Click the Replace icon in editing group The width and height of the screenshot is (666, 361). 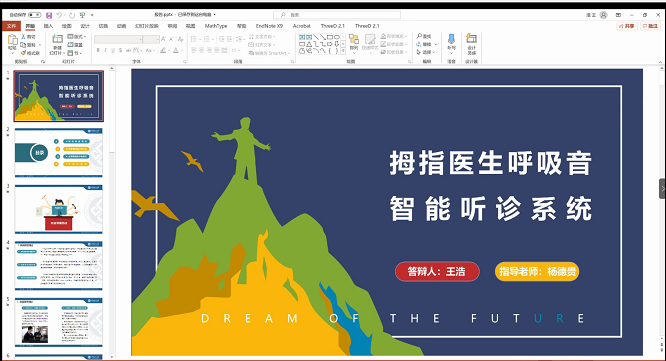tap(419, 44)
